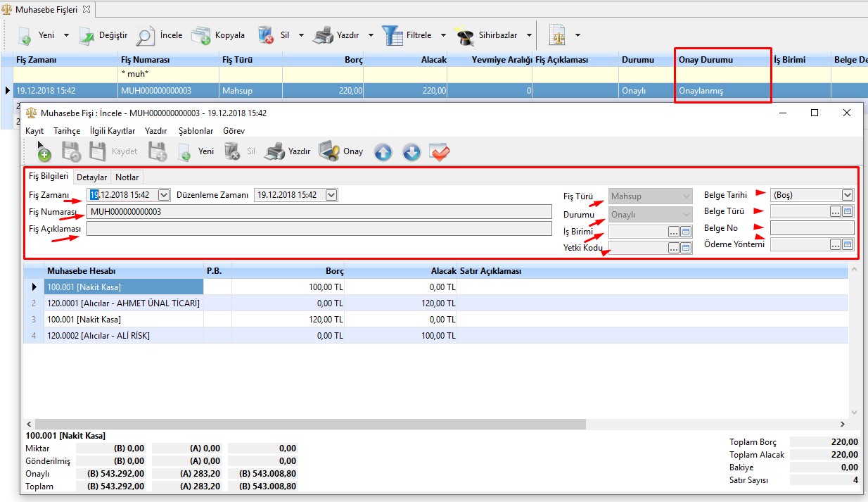Switch to the Detaylar tab
The height and width of the screenshot is (502, 868).
[x=91, y=177]
